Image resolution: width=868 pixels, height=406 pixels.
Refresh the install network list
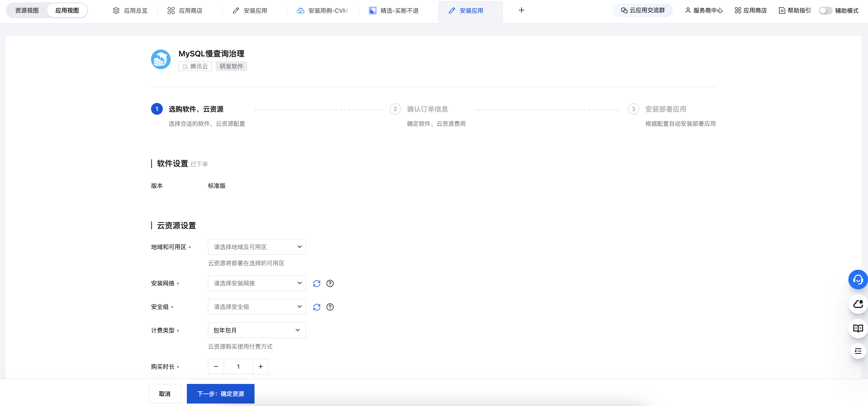click(316, 283)
